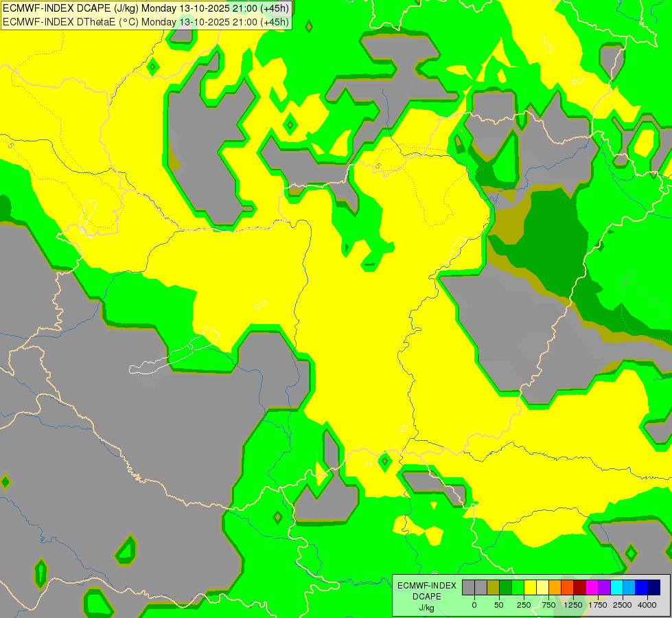Click the legend value '1750'
672x618 pixels.
tap(598, 605)
